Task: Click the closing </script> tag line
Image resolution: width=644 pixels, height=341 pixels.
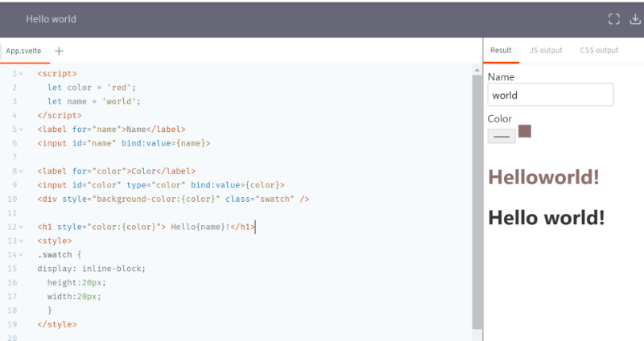Action: (x=60, y=116)
